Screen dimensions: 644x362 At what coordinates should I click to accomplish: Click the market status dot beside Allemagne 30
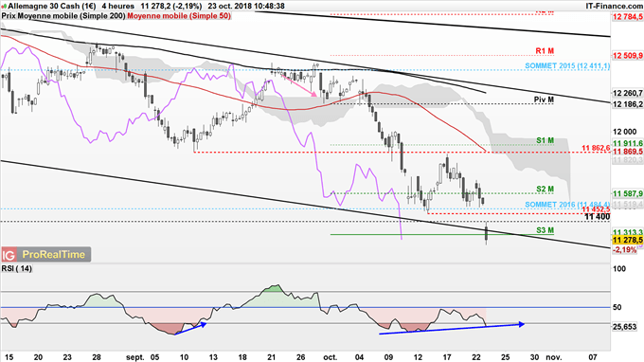pos(4,7)
